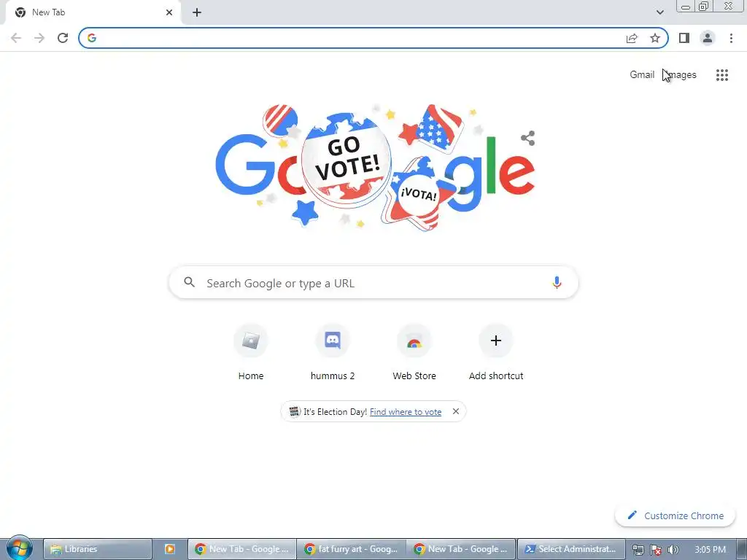Start voice search with the microphone
The height and width of the screenshot is (560, 747).
[x=557, y=282]
